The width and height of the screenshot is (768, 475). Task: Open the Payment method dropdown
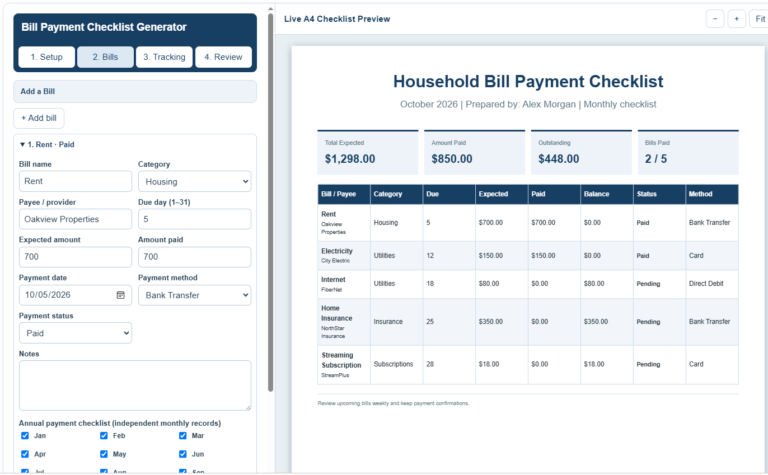(194, 295)
